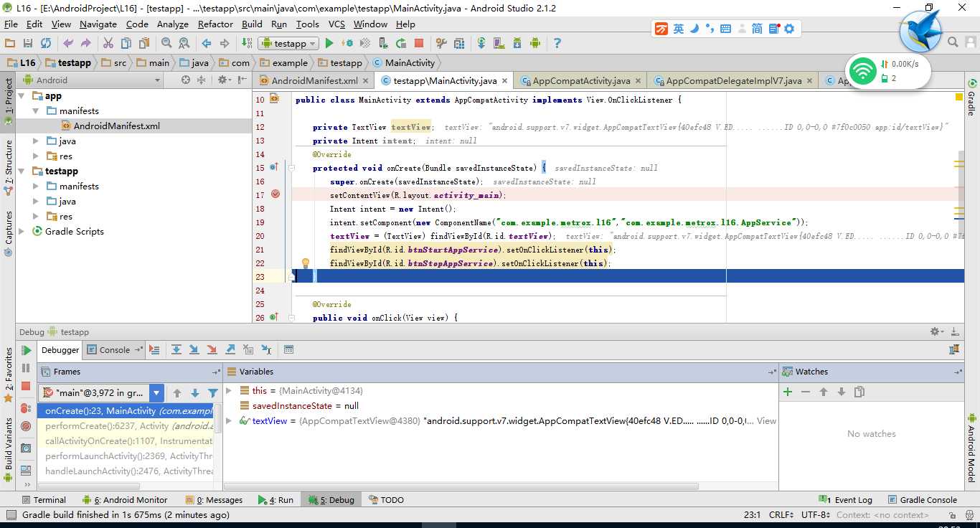Click the Find magnifier icon in toolbar
Screen dimensions: 980x528
pos(166,43)
